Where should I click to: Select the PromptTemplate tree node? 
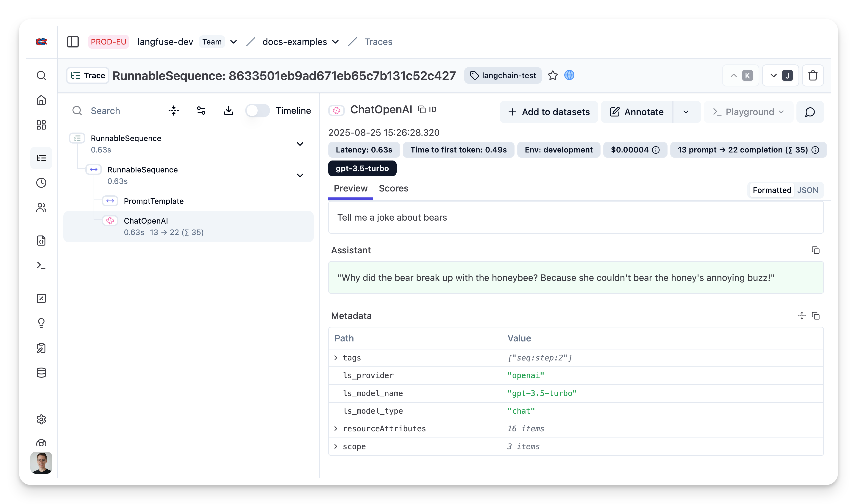154,201
